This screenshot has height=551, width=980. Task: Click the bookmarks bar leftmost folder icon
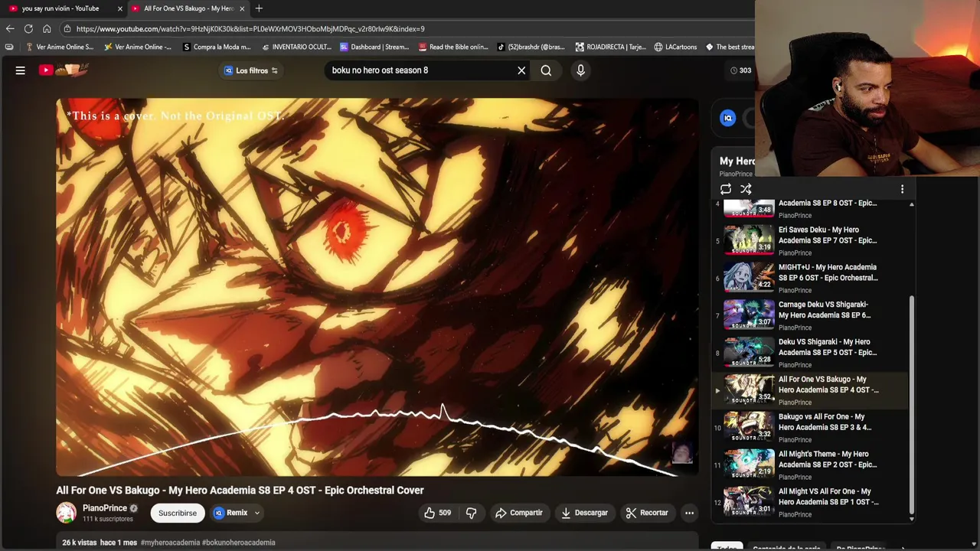pos(8,47)
